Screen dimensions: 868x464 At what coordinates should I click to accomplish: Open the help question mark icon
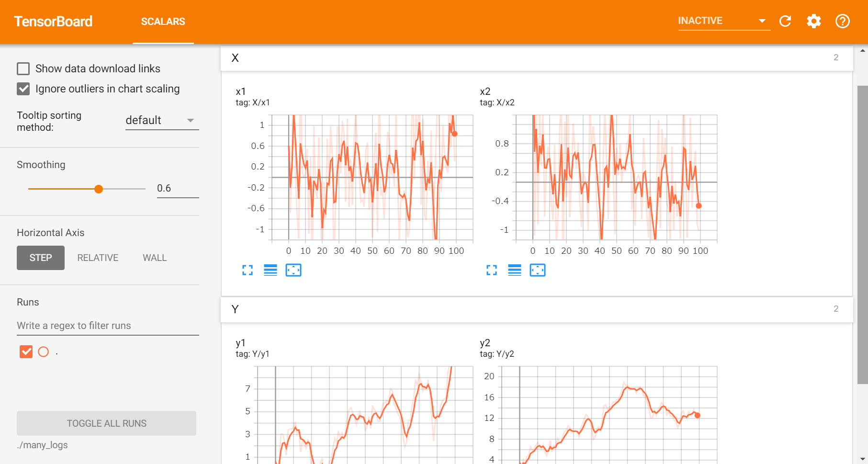click(x=843, y=21)
